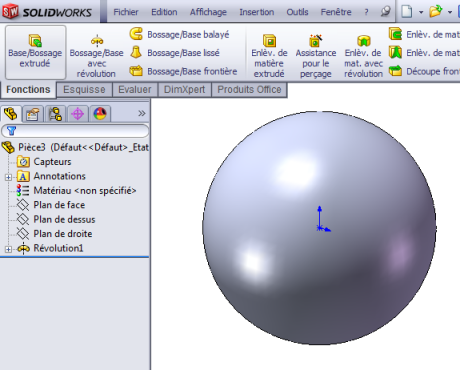Screen dimensions: 460x370
Task: Select the Base/Bossage extrudé tool
Action: (x=35, y=52)
